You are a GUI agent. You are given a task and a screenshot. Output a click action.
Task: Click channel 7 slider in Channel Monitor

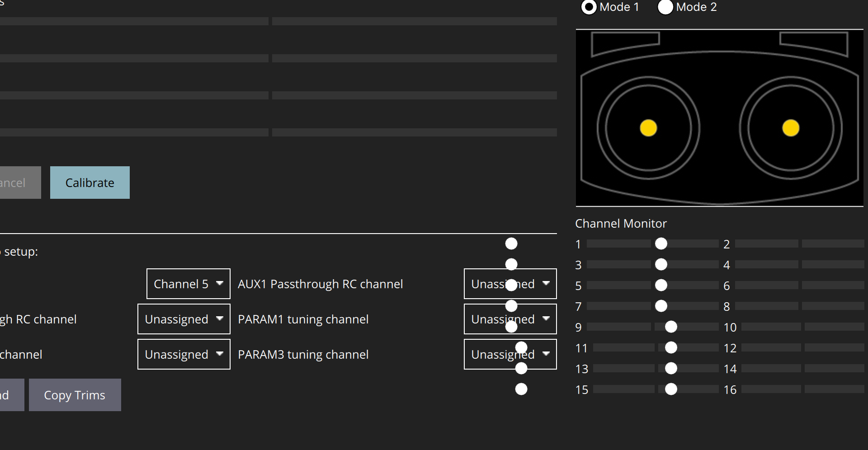[661, 306]
